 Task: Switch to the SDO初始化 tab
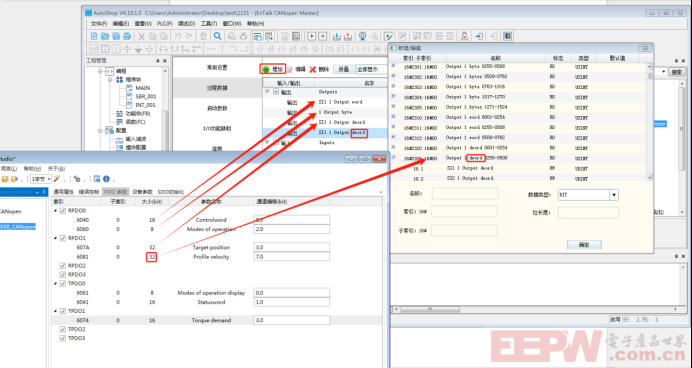click(x=171, y=192)
